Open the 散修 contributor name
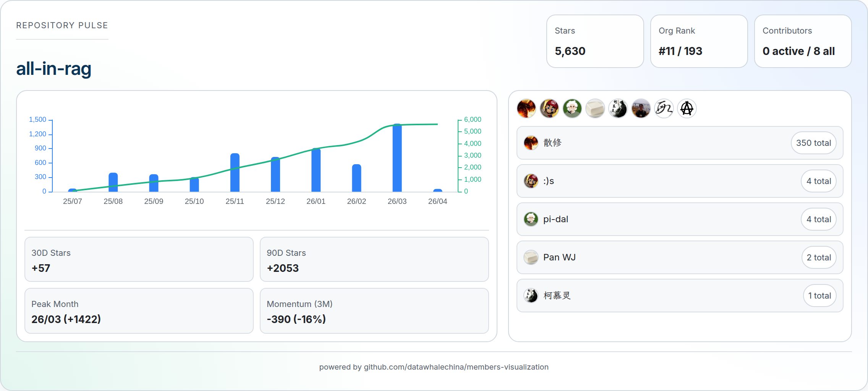Screen dimensions: 868x391 point(552,143)
